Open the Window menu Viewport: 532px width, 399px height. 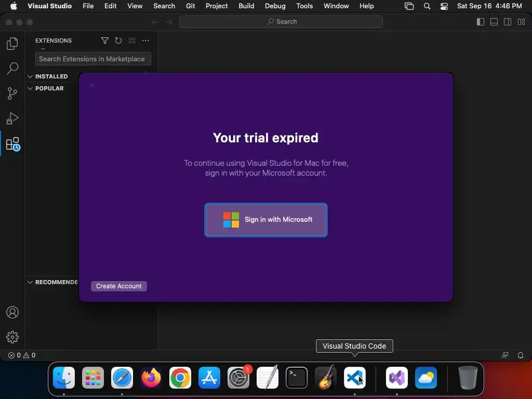[336, 6]
